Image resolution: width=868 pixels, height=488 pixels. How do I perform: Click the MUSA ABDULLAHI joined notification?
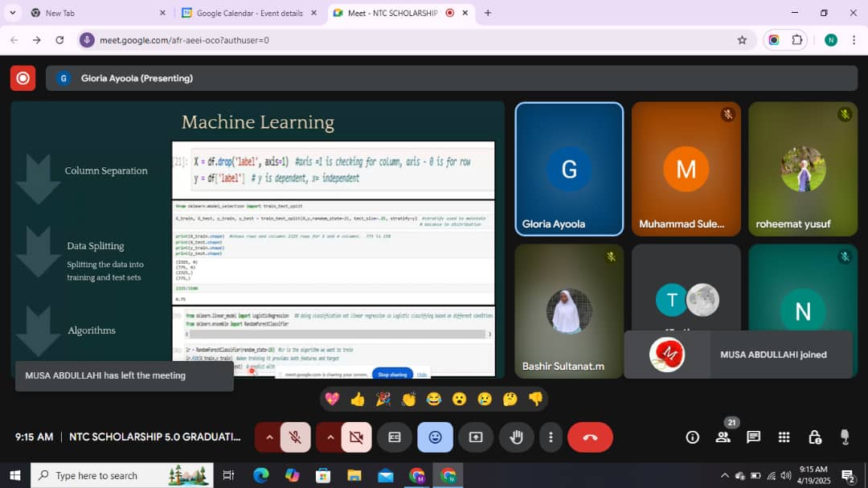[739, 355]
